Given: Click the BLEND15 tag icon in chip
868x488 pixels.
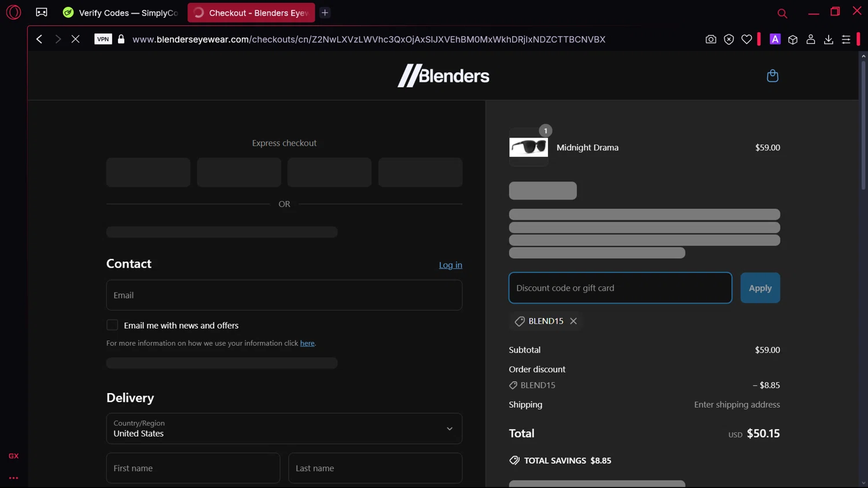Looking at the screenshot, I should 520,321.
